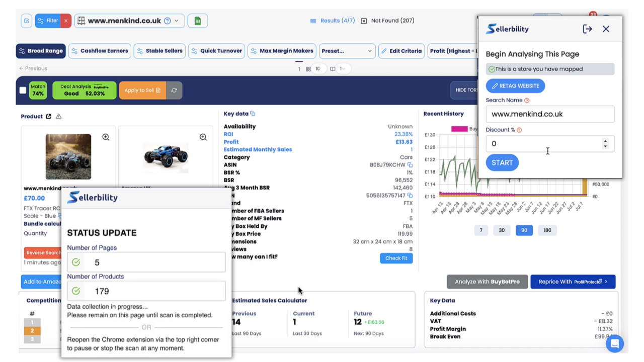644x362 pixels.
Task: Click the Add to Amazon button
Action: click(x=41, y=282)
